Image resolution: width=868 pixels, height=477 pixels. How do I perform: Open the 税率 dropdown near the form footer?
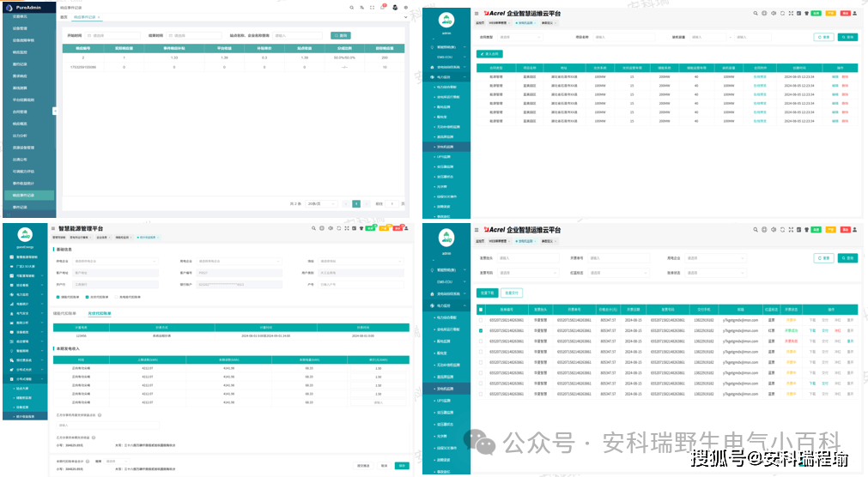pos(116,461)
